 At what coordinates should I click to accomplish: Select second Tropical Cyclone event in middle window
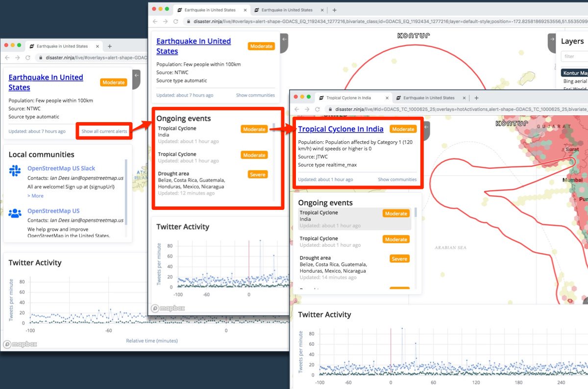coord(213,157)
